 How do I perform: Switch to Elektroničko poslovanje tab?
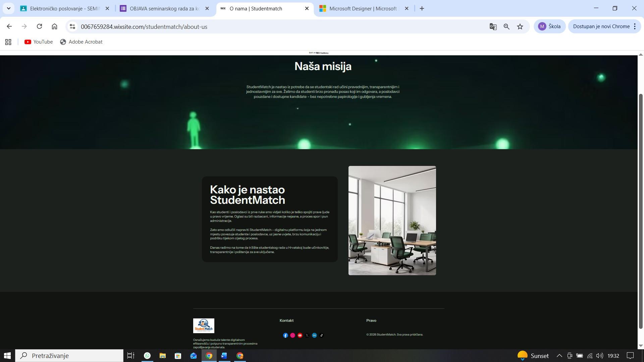click(x=64, y=8)
